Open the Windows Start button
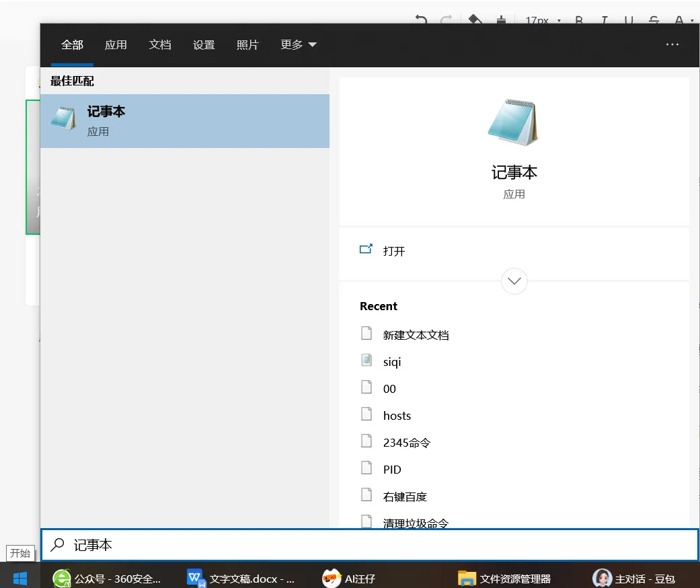 click(x=20, y=579)
